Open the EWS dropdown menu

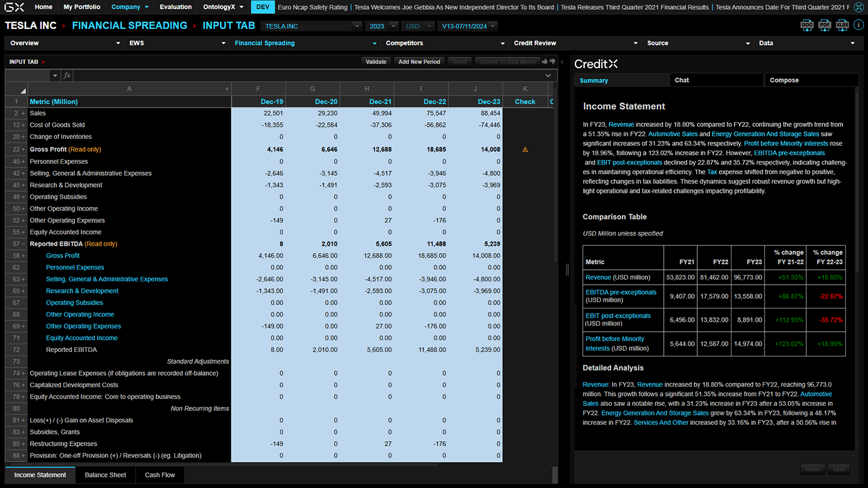176,43
